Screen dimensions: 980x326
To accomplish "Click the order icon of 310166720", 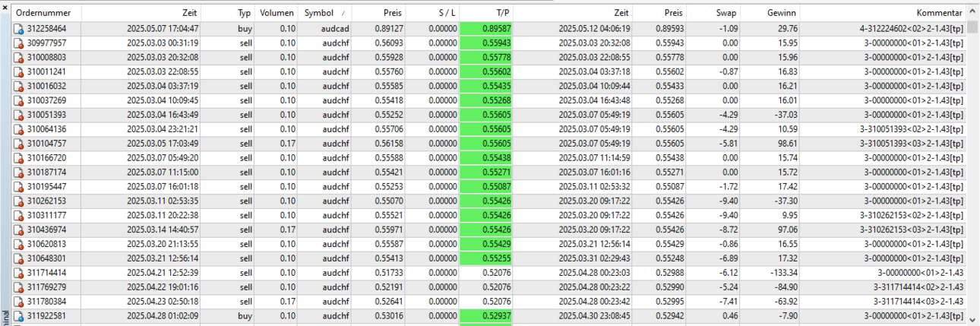I will pyautogui.click(x=18, y=158).
